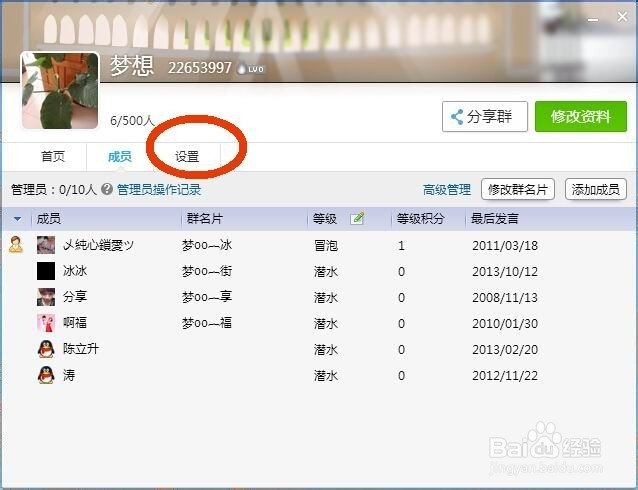Click the green 修改资料 button

click(581, 117)
